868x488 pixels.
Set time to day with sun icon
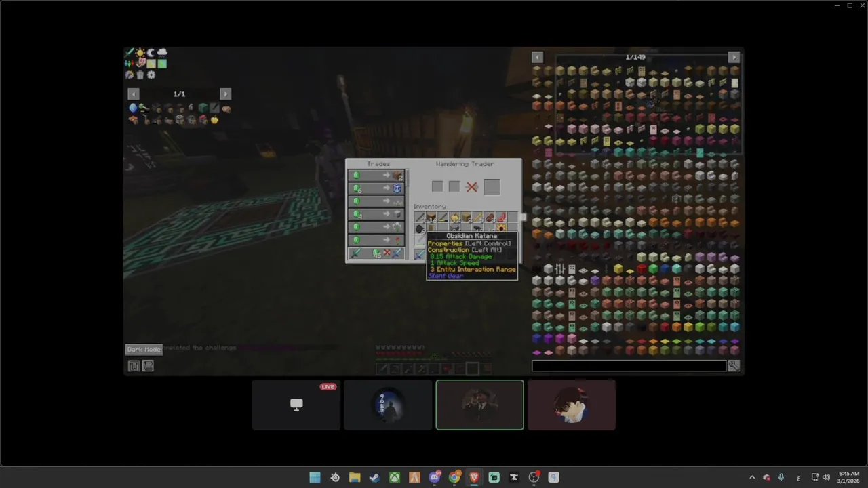(x=140, y=53)
